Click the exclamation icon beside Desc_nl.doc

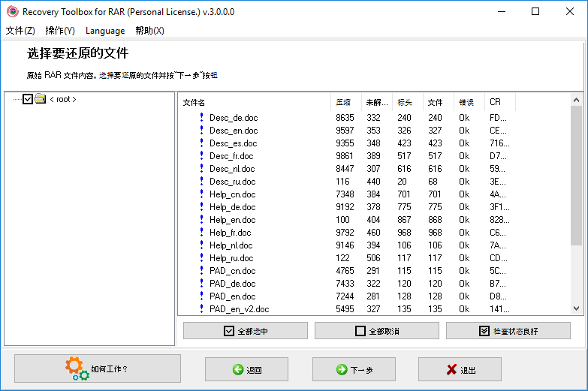point(201,168)
